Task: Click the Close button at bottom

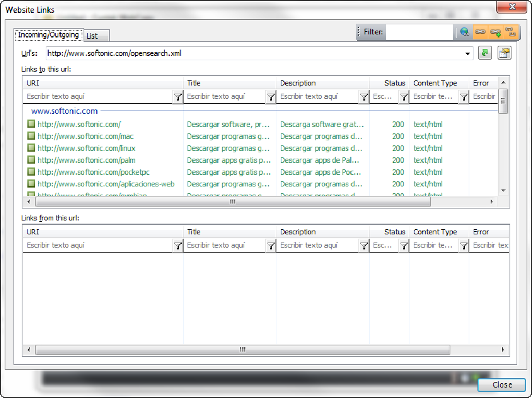Action: pyautogui.click(x=502, y=385)
